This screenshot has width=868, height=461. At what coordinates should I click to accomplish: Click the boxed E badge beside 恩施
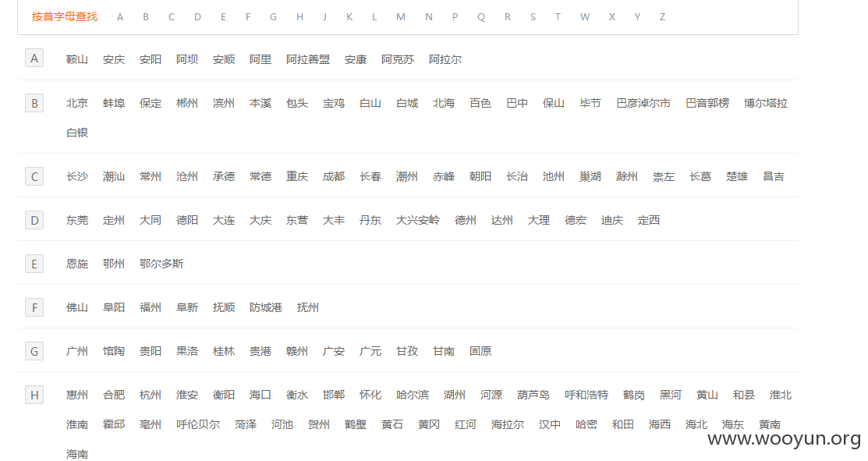34,264
